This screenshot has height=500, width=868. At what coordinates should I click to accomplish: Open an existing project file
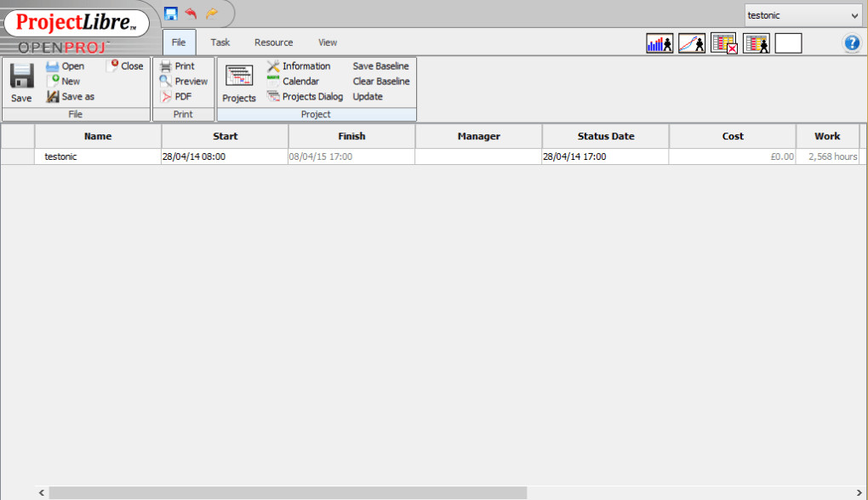[66, 65]
